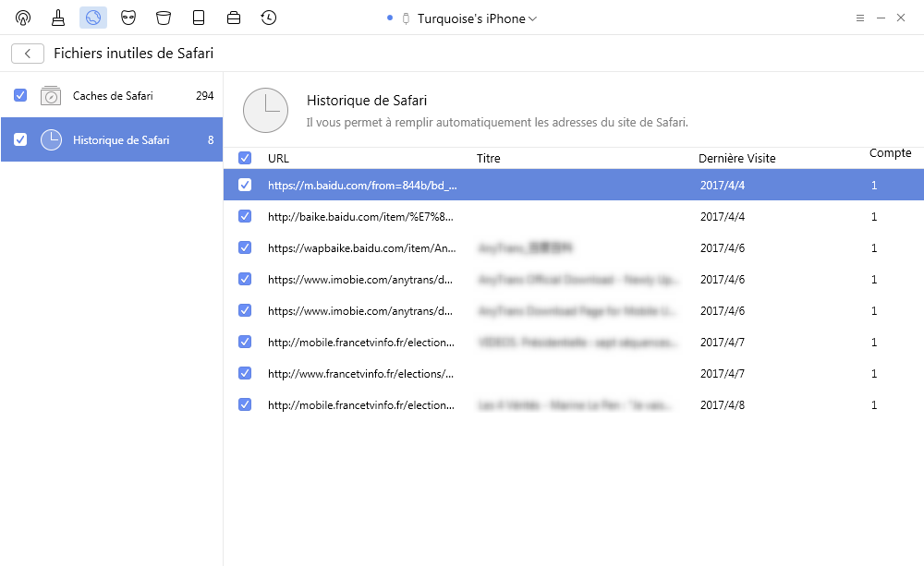924x566 pixels.
Task: Uncheck the Historique de Safari sidebar checkbox
Action: [x=20, y=139]
